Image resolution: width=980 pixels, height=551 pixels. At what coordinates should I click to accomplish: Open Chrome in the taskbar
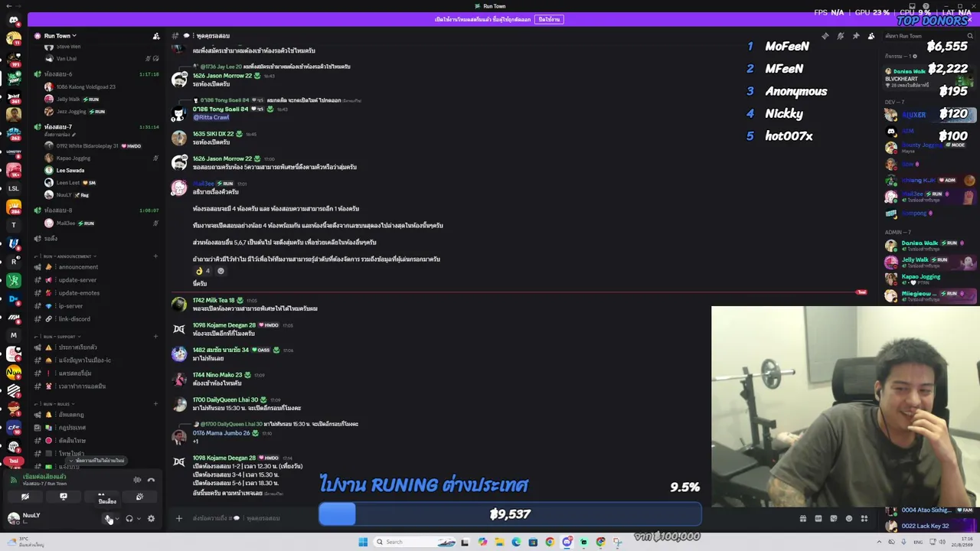point(550,542)
